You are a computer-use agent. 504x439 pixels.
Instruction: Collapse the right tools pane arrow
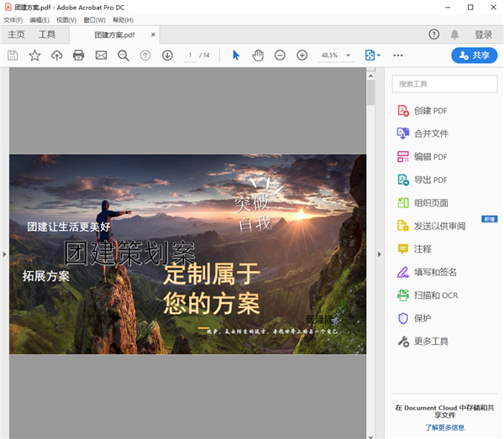(381, 253)
